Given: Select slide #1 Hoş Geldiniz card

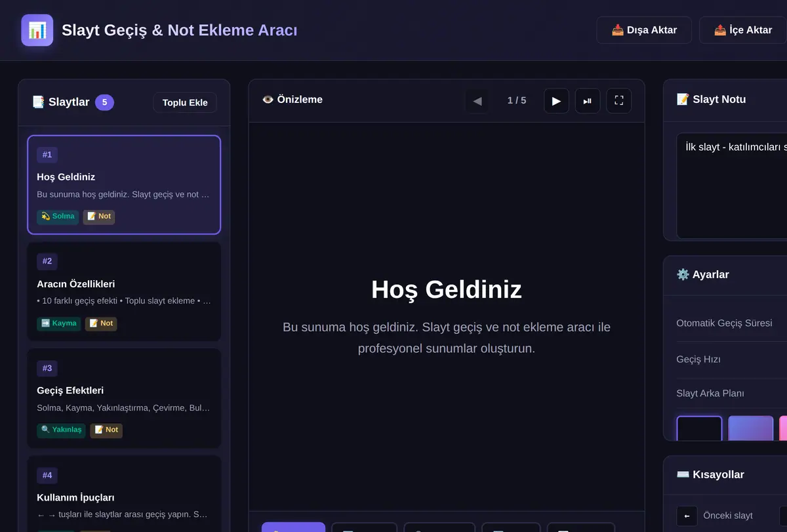Looking at the screenshot, I should click(x=124, y=185).
